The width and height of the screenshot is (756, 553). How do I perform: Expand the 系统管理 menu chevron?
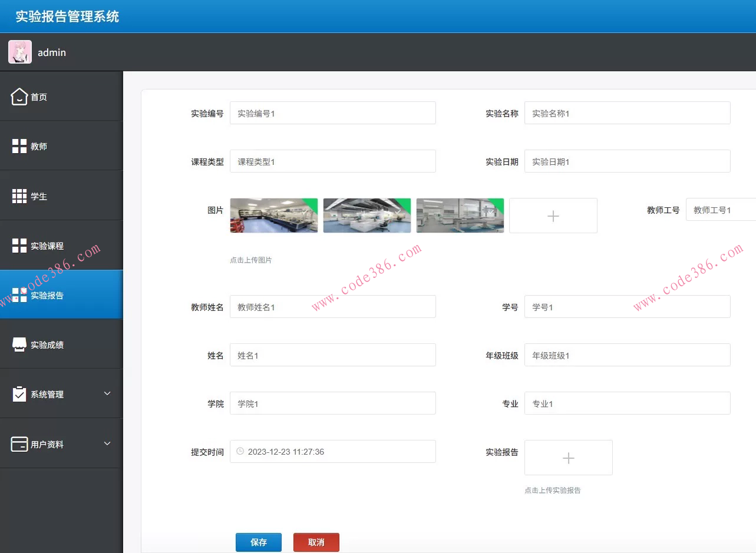[x=107, y=395]
